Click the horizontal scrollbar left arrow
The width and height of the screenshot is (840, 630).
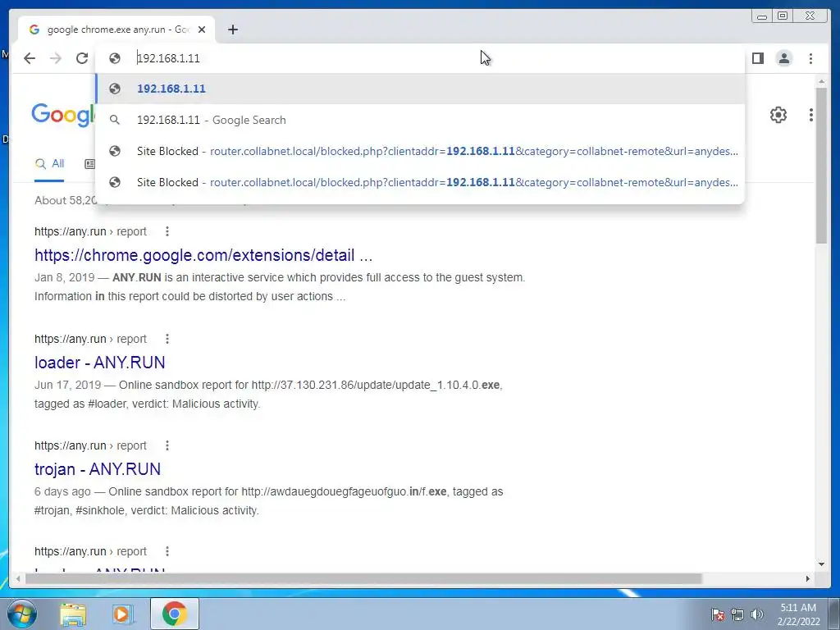pyautogui.click(x=19, y=578)
